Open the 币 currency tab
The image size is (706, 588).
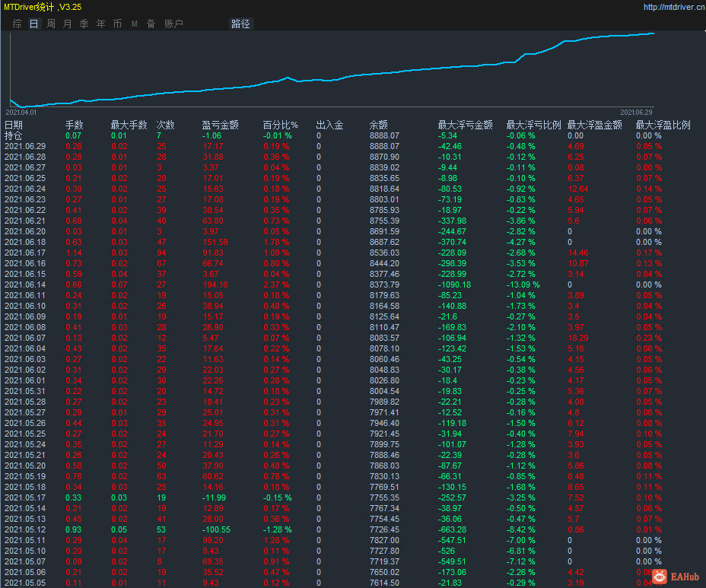click(117, 24)
